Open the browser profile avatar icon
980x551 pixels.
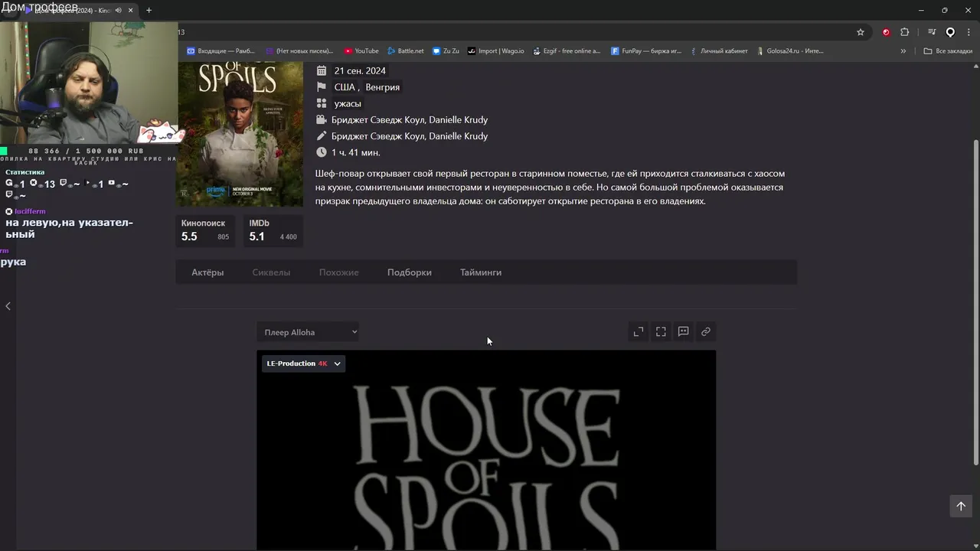(x=950, y=32)
